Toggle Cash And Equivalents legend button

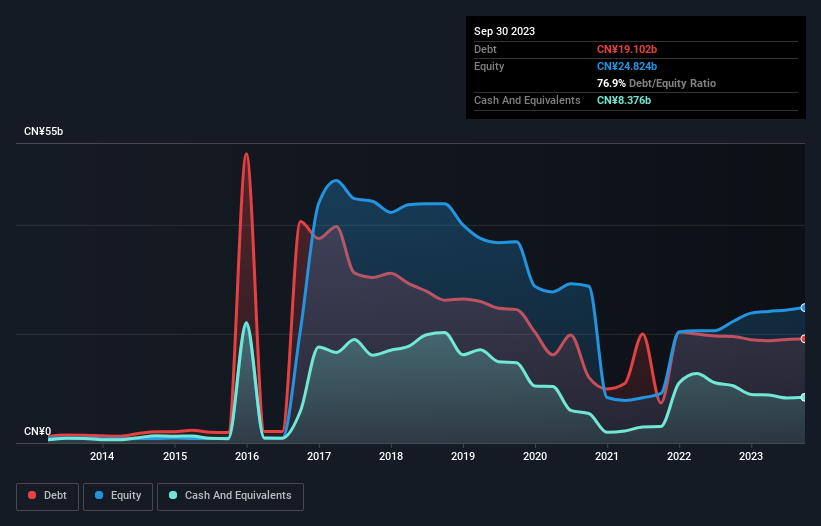tap(230, 496)
